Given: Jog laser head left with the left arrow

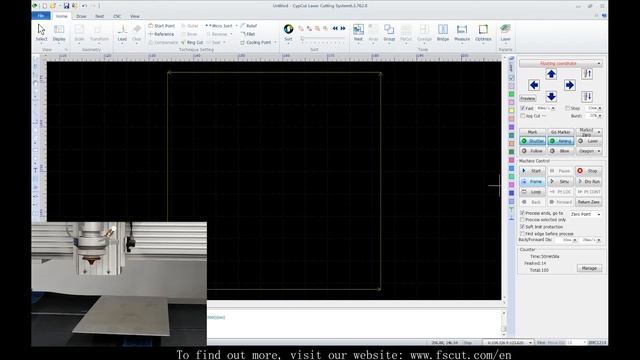Looking at the screenshot, I should (534, 85).
